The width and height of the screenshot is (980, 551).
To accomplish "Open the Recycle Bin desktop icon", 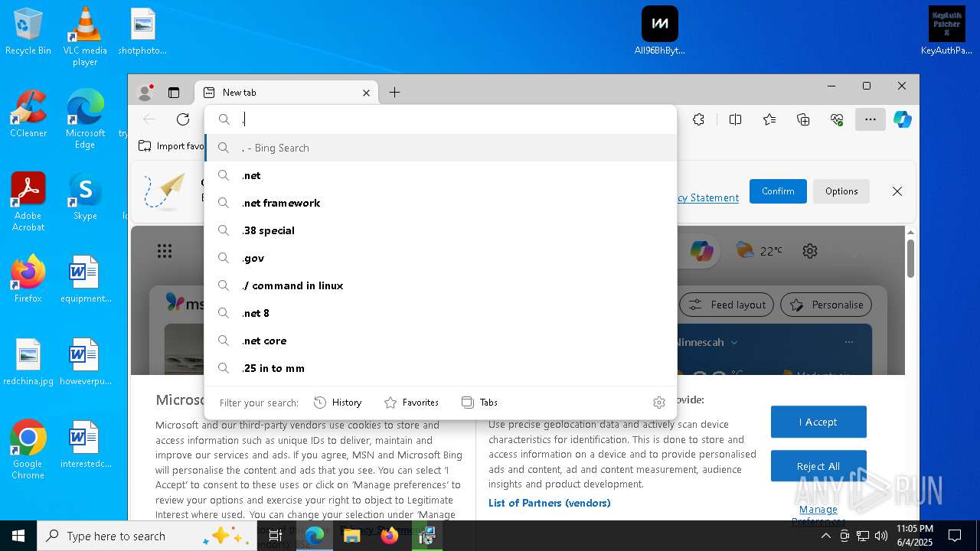I will 28,32.
